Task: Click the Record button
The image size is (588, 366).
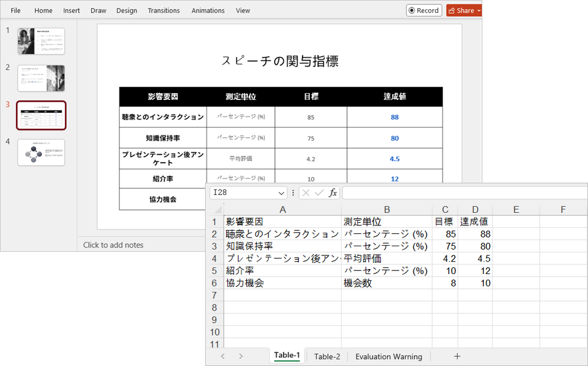Action: 424,10
